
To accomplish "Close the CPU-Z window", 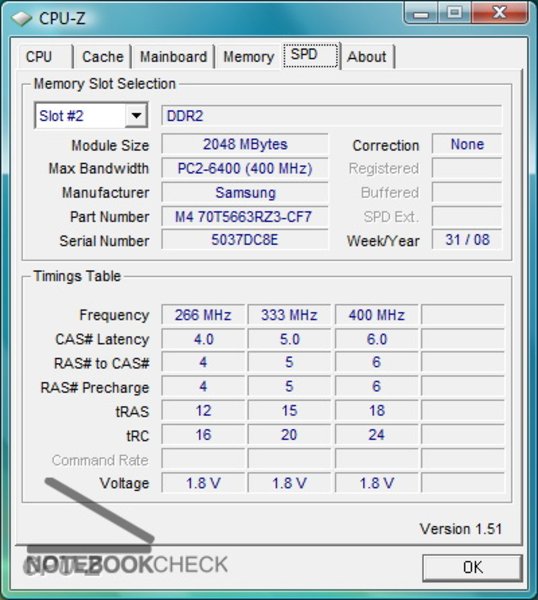I will [x=499, y=13].
